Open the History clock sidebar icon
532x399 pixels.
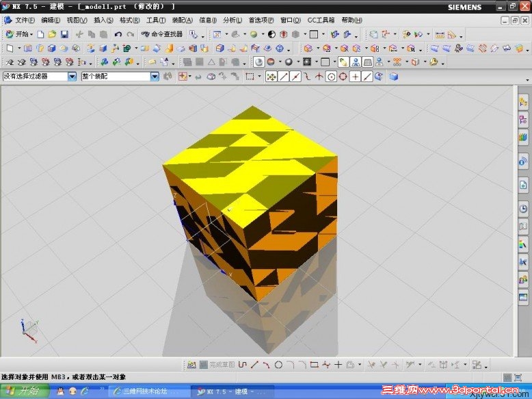pyautogui.click(x=523, y=209)
